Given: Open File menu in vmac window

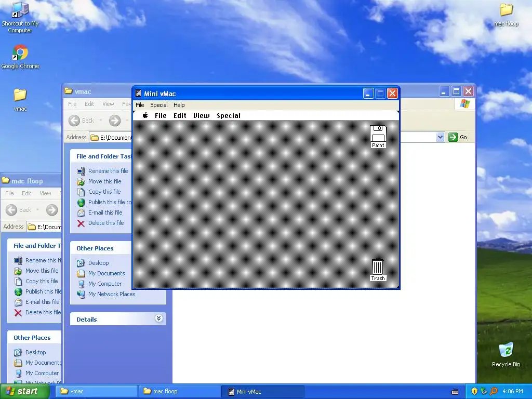Looking at the screenshot, I should [x=72, y=104].
